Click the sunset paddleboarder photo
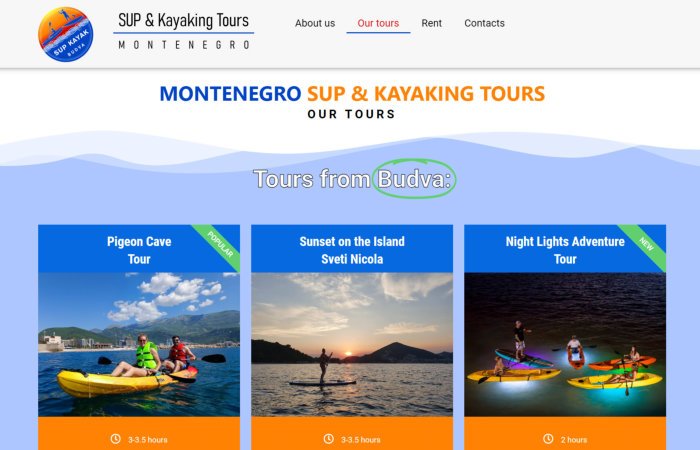Screen dimensions: 700x450 click(352, 344)
